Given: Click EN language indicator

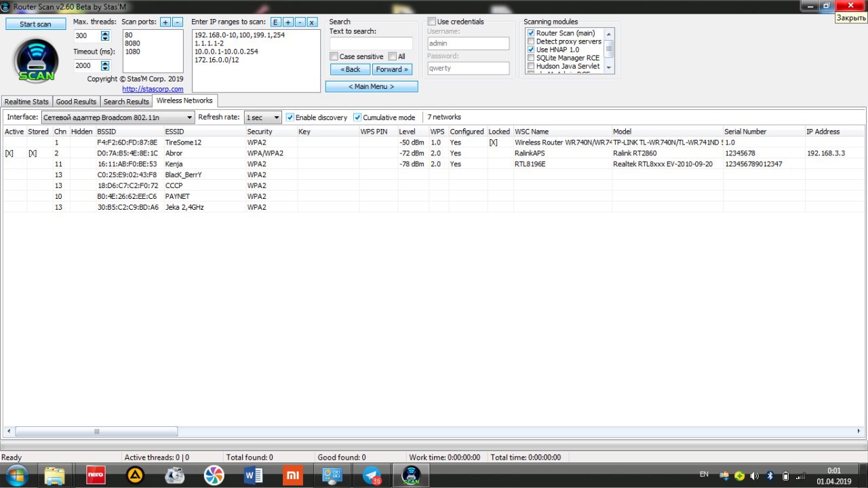Looking at the screenshot, I should pyautogui.click(x=704, y=474).
